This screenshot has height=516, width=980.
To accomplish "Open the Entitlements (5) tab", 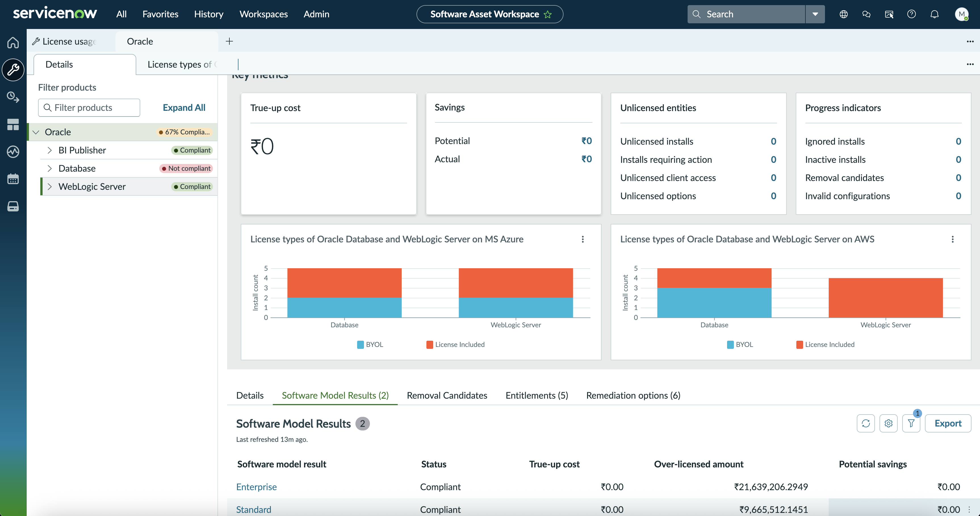I will 536,395.
